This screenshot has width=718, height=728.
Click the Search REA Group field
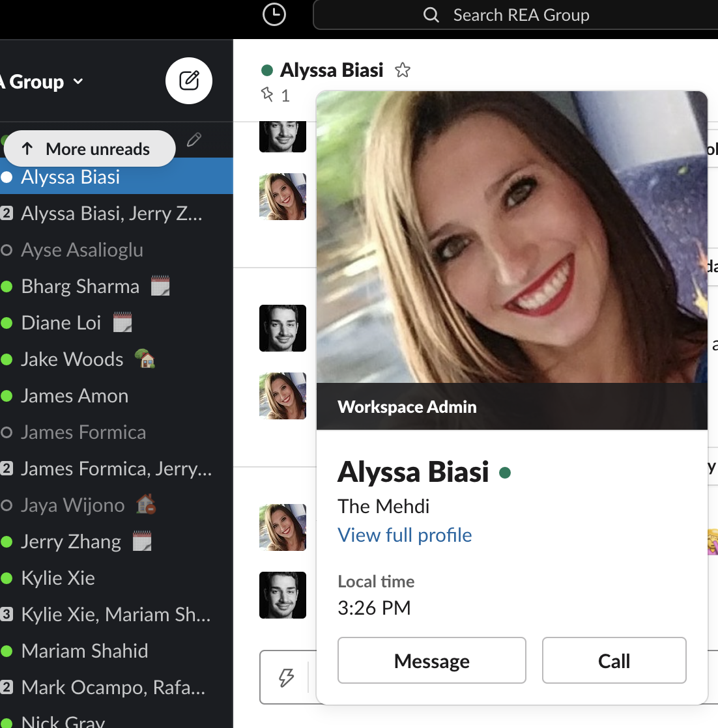(515, 15)
